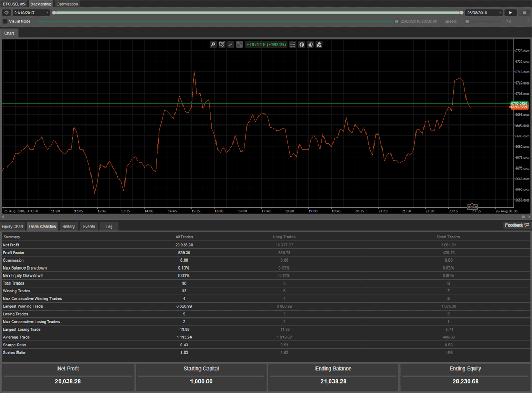Image resolution: width=532 pixels, height=393 pixels.
Task: Click the Speed slider handle
Action: pyautogui.click(x=468, y=21)
